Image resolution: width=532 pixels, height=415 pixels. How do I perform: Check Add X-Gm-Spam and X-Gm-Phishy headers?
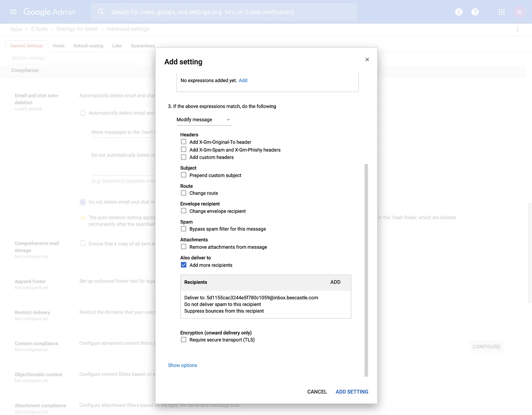click(x=184, y=150)
